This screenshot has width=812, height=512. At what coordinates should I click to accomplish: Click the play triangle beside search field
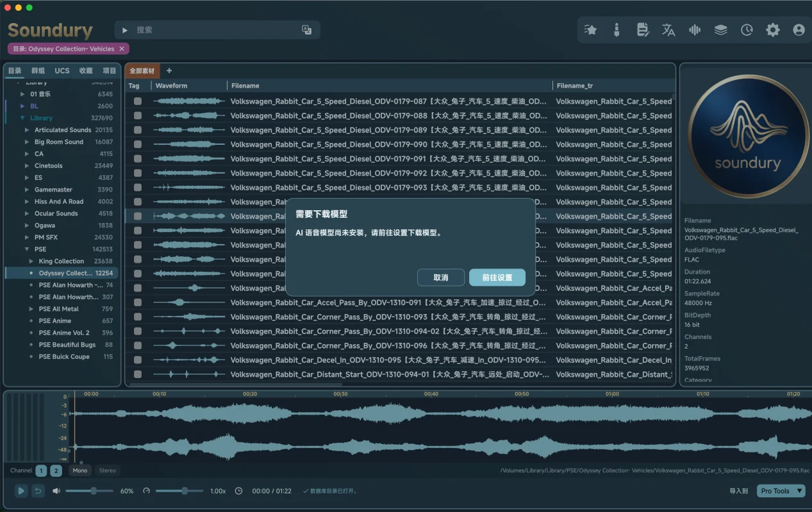click(125, 30)
